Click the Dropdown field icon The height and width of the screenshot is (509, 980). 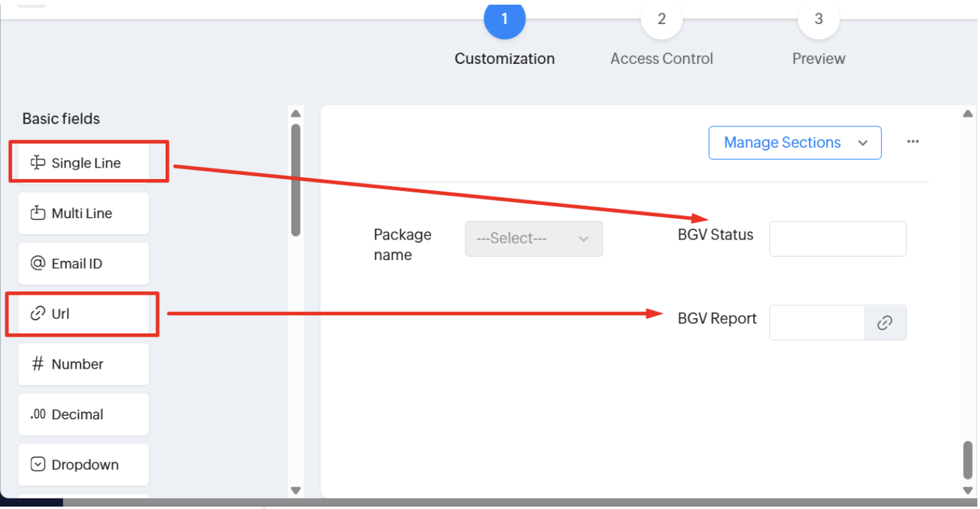38,464
